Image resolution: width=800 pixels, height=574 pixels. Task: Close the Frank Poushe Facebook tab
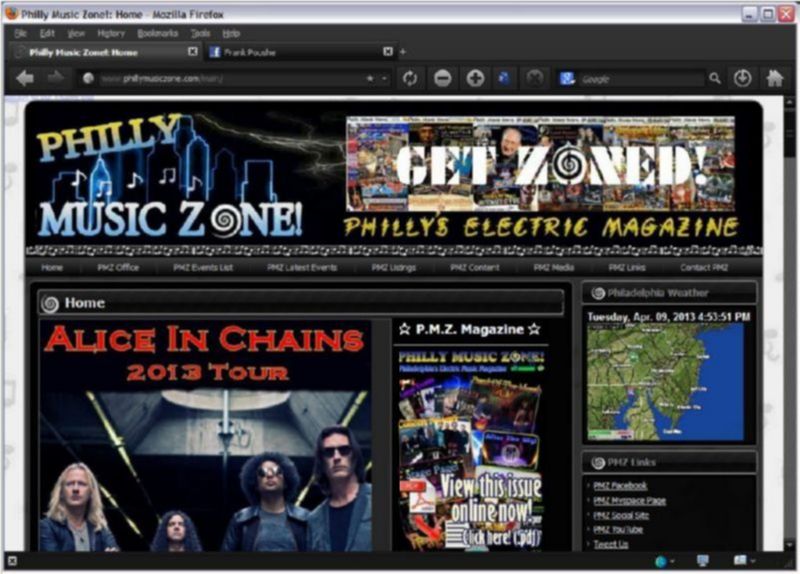pyautogui.click(x=388, y=52)
